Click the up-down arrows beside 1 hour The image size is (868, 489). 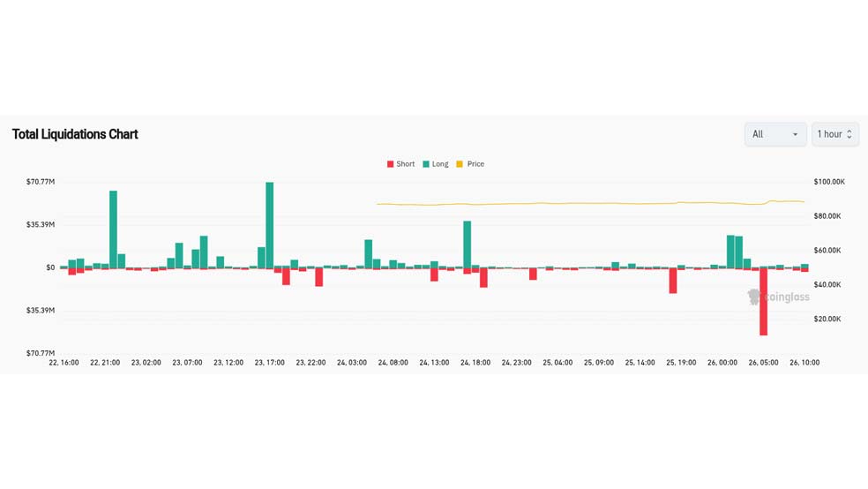[x=849, y=134]
